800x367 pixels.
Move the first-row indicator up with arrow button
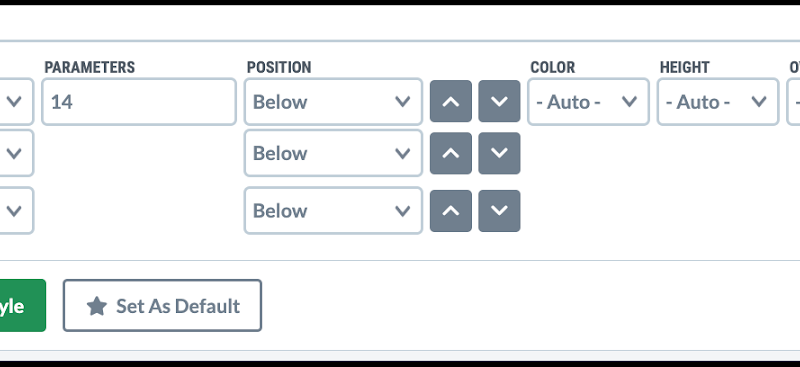pos(451,101)
